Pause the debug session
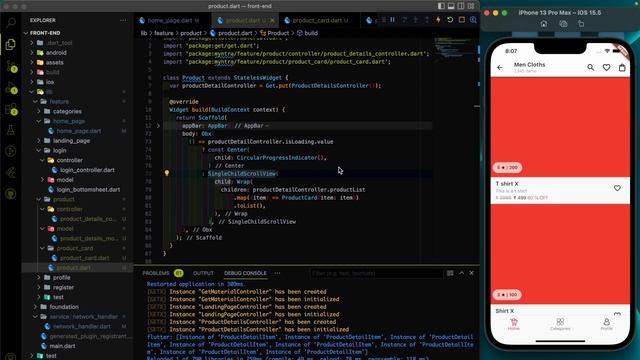The image size is (640, 360). point(392,20)
